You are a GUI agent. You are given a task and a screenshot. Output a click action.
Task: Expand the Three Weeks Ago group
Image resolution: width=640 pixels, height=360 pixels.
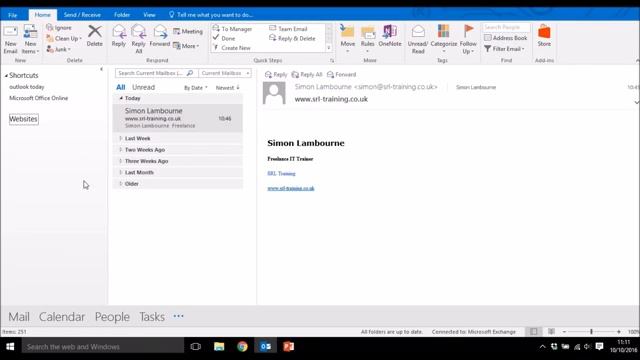(121, 161)
